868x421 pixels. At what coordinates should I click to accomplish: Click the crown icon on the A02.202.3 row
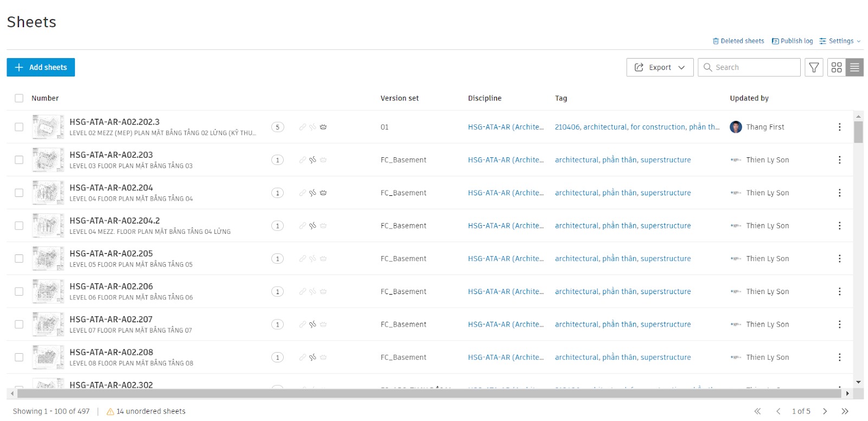pyautogui.click(x=323, y=127)
